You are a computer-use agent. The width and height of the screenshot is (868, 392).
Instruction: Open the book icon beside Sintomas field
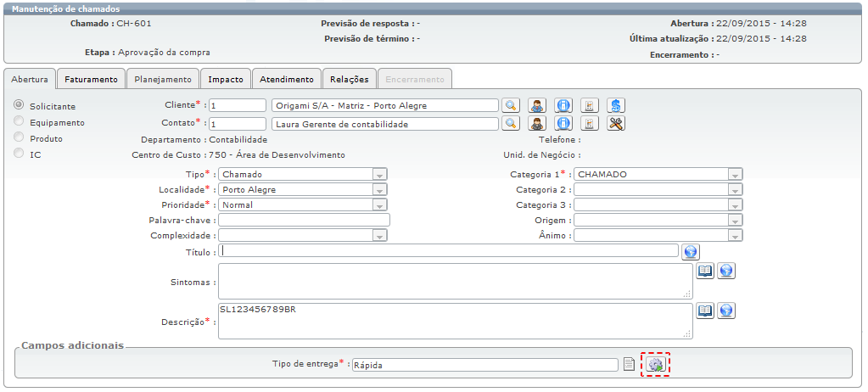(x=705, y=271)
